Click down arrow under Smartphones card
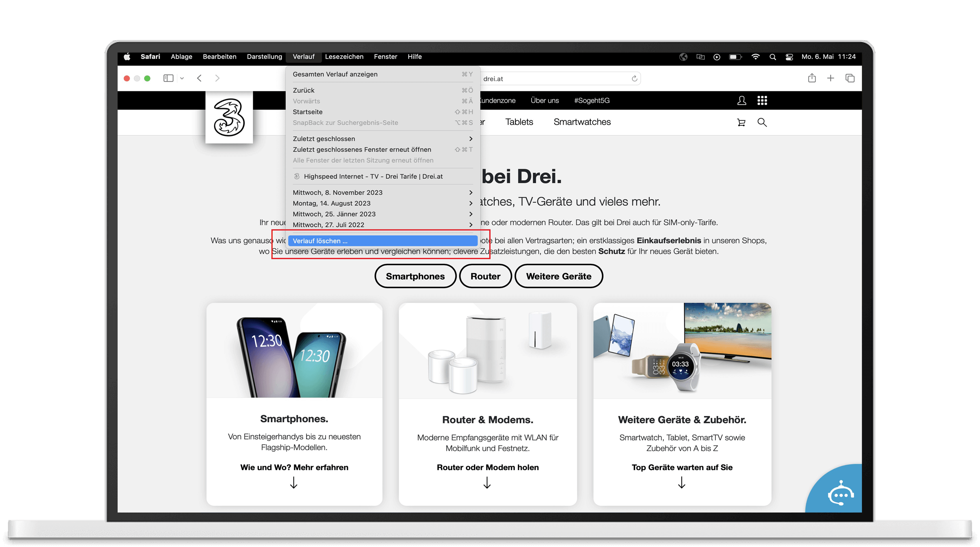 294,483
